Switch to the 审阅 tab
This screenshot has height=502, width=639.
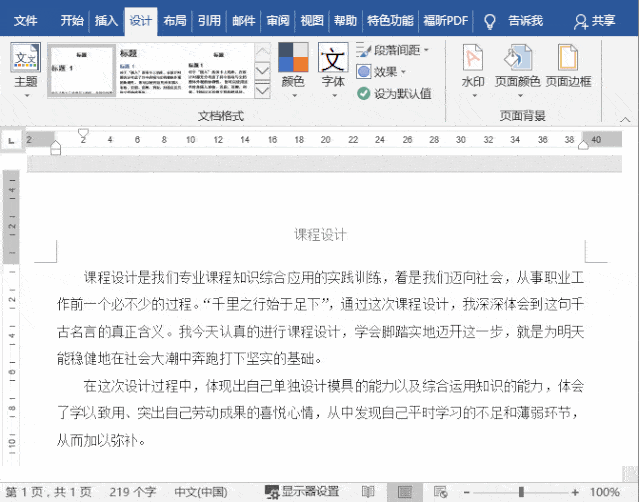click(278, 21)
